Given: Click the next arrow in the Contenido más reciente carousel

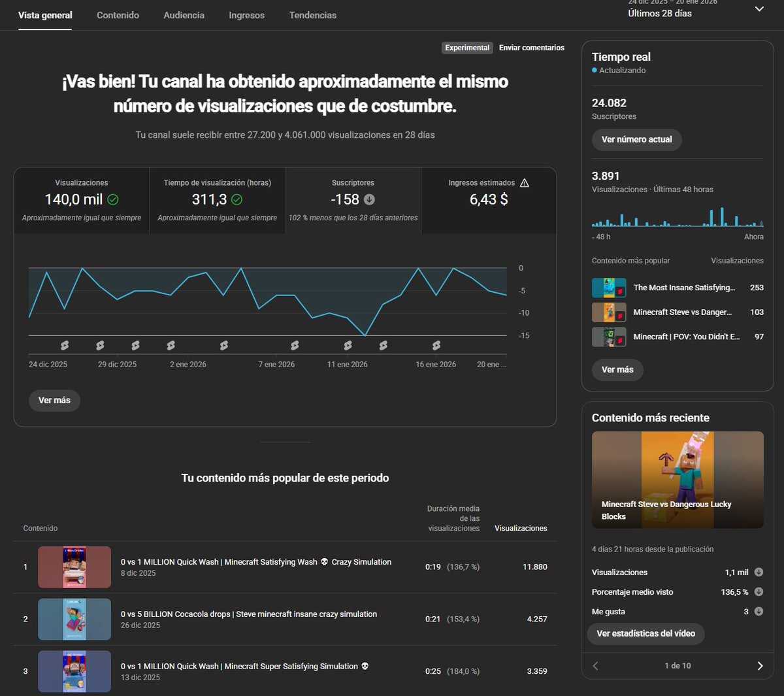Looking at the screenshot, I should click(760, 665).
